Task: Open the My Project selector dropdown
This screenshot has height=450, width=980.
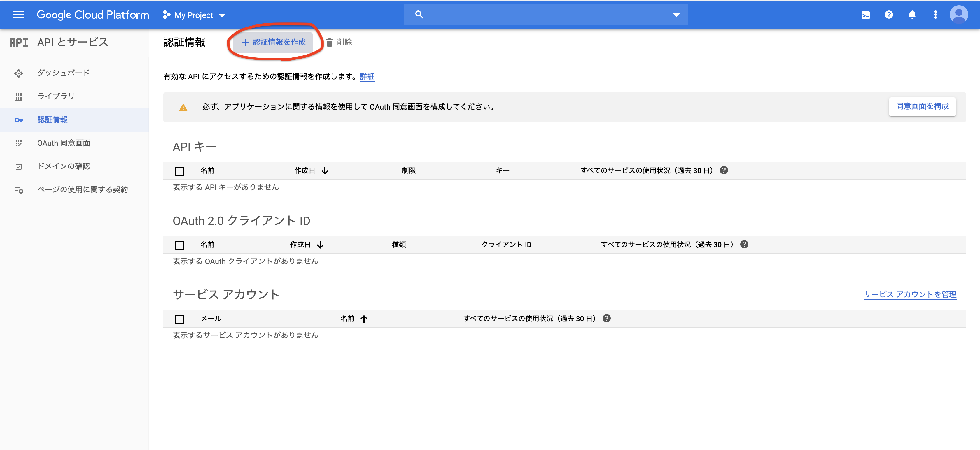Action: (x=194, y=15)
